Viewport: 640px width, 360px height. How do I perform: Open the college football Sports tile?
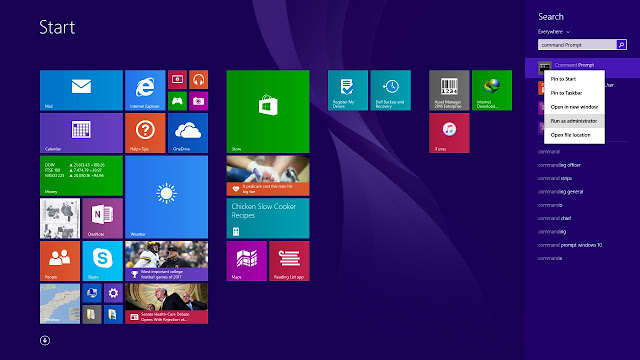point(167,261)
